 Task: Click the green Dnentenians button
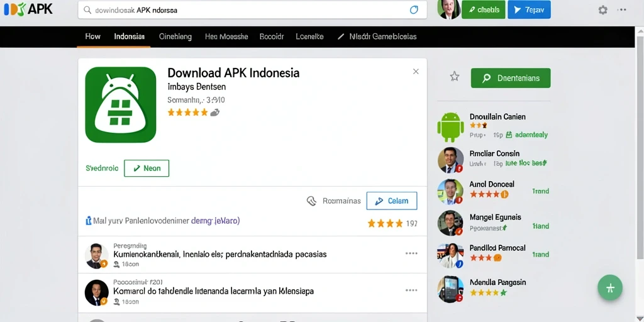(511, 78)
